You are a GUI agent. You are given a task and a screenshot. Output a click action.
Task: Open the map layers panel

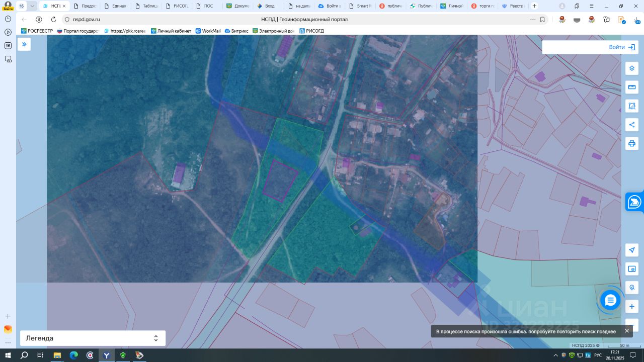632,68
